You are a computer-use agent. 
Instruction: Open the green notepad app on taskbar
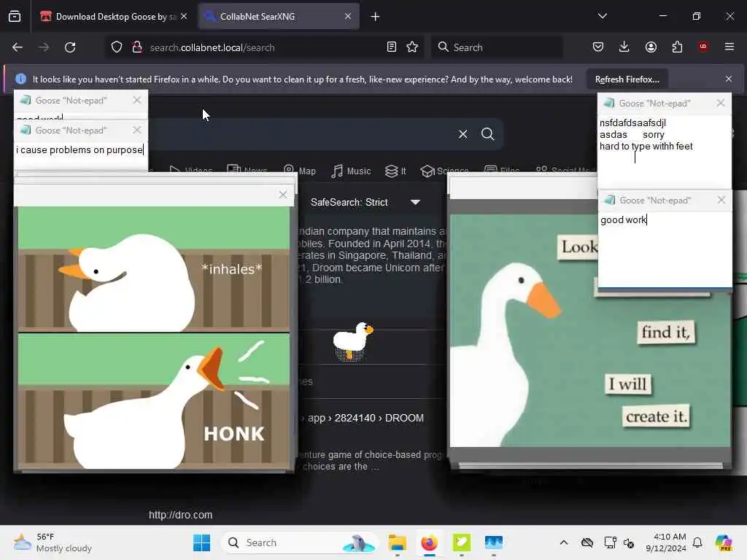click(461, 542)
